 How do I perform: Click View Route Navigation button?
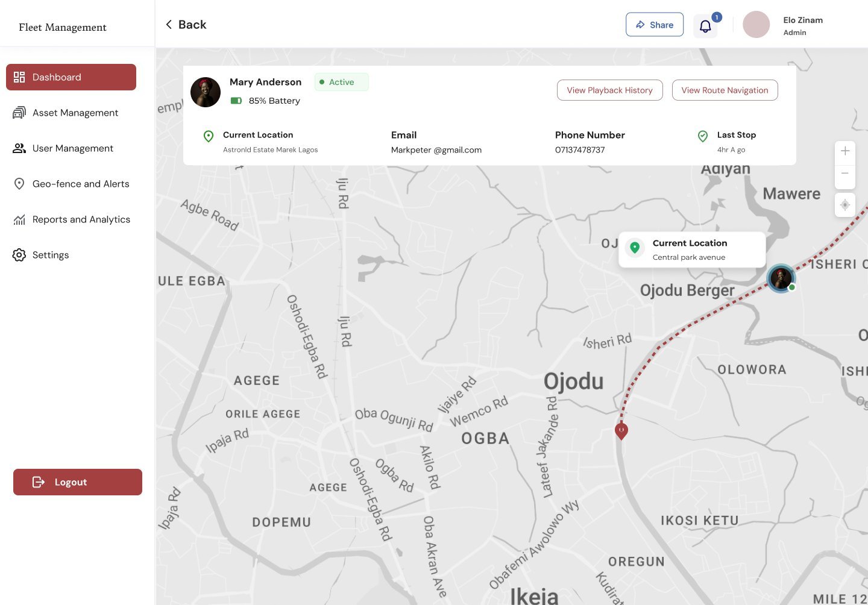pos(725,90)
